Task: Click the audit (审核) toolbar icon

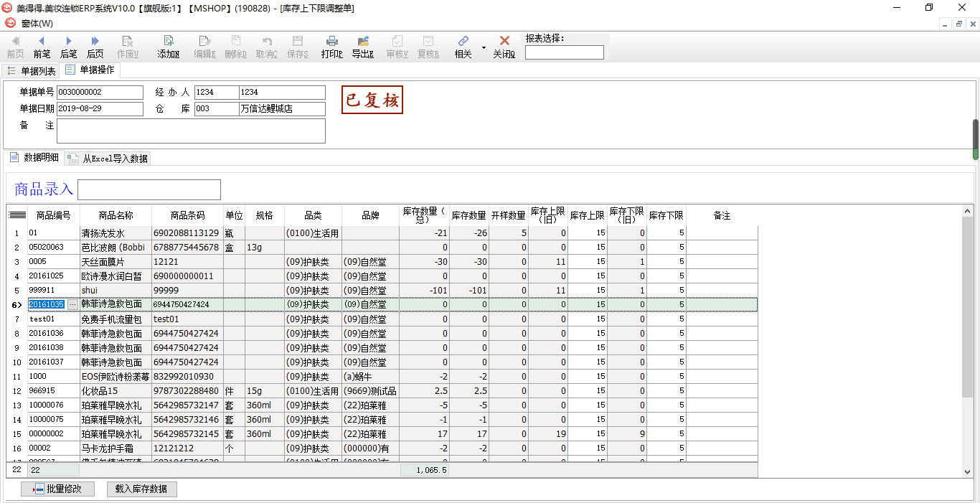Action: (397, 42)
